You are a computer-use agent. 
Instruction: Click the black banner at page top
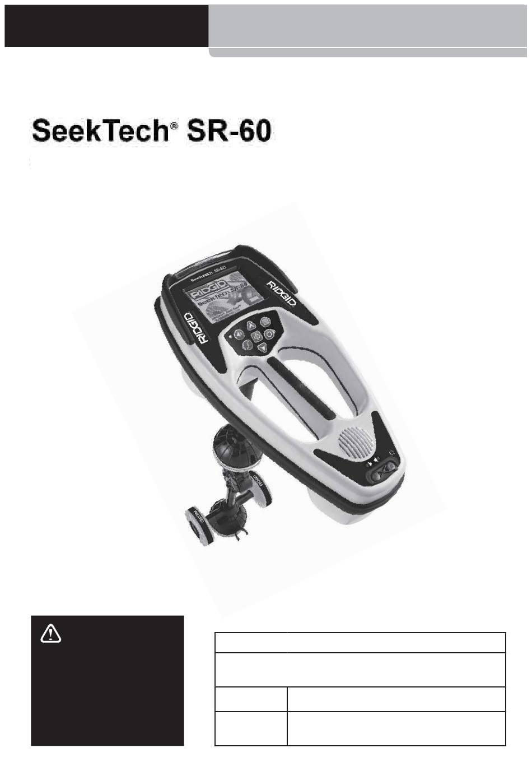106,26
